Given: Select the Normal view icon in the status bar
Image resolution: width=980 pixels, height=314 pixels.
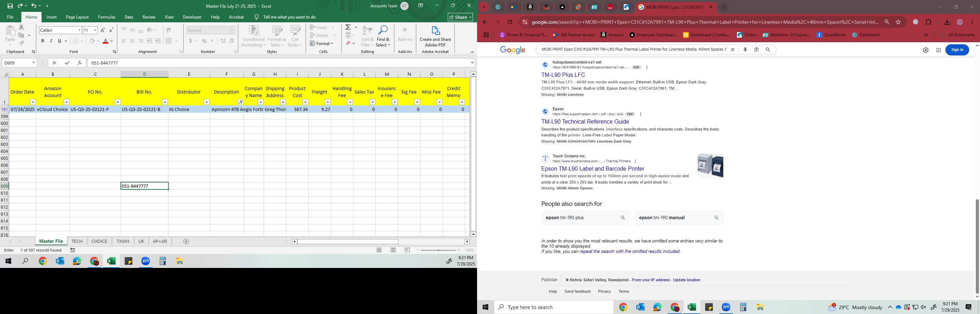Looking at the screenshot, I should coord(379,250).
